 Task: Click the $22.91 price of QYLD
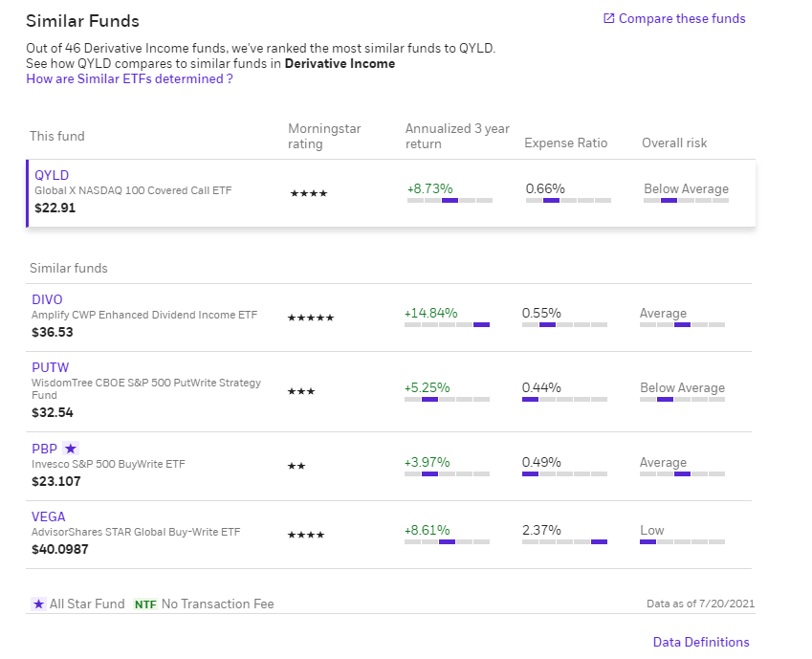pyautogui.click(x=55, y=208)
